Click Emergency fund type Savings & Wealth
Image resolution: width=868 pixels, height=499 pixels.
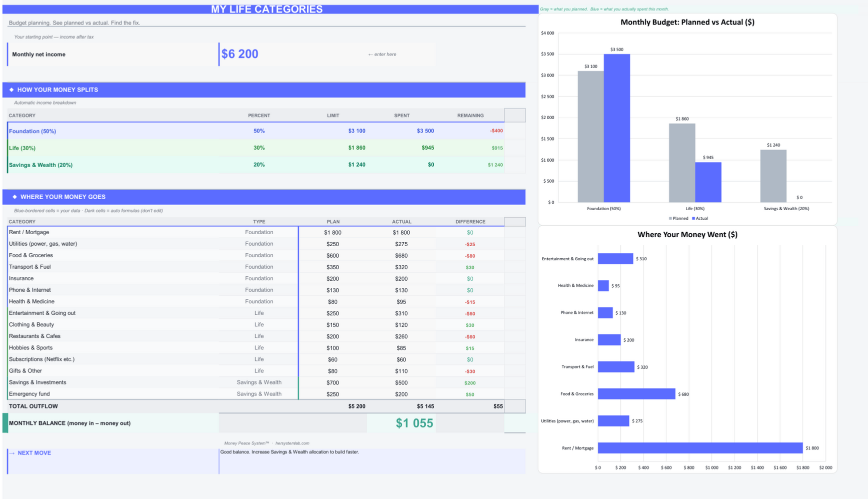(259, 394)
